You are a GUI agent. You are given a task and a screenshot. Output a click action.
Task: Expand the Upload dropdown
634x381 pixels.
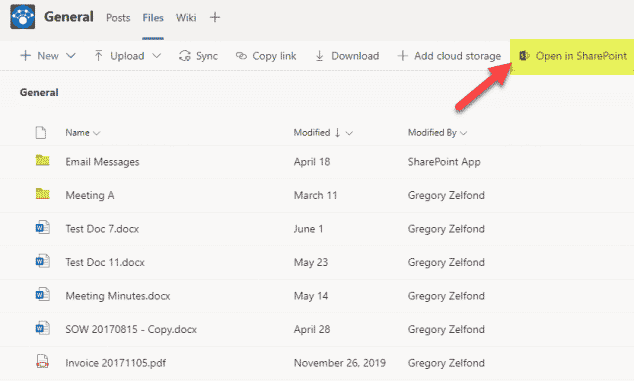[x=156, y=56]
